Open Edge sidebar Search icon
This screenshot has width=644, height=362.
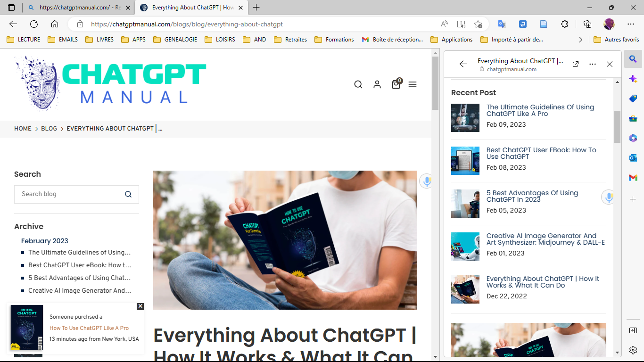633,59
